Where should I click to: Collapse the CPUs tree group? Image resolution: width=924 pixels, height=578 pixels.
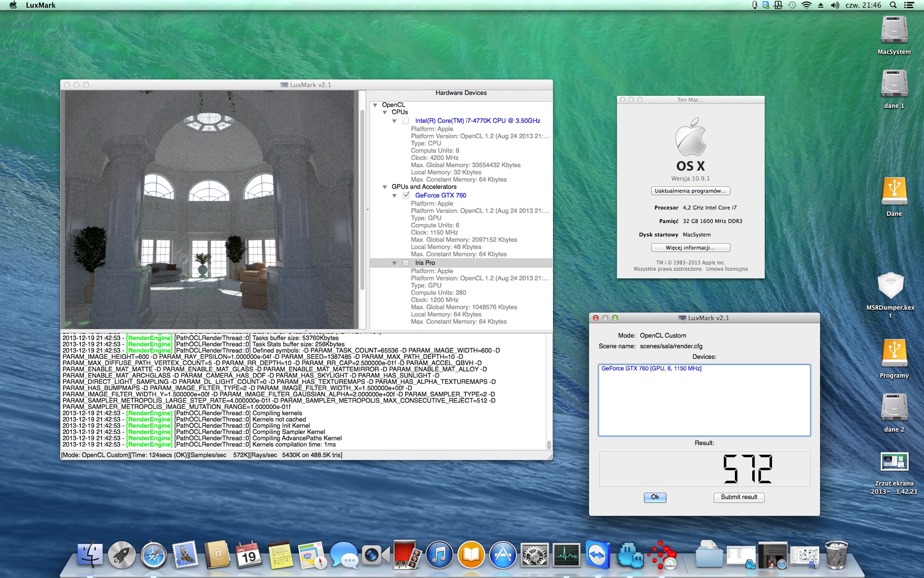(x=385, y=112)
